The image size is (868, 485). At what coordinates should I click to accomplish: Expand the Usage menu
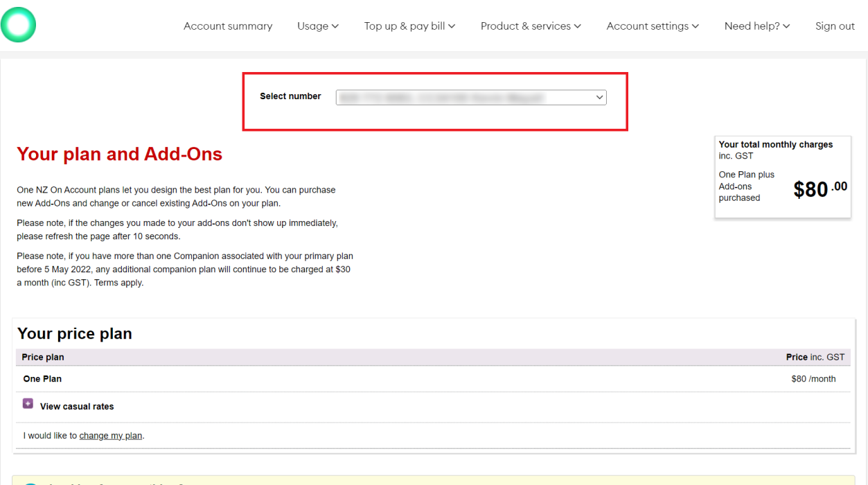point(318,26)
